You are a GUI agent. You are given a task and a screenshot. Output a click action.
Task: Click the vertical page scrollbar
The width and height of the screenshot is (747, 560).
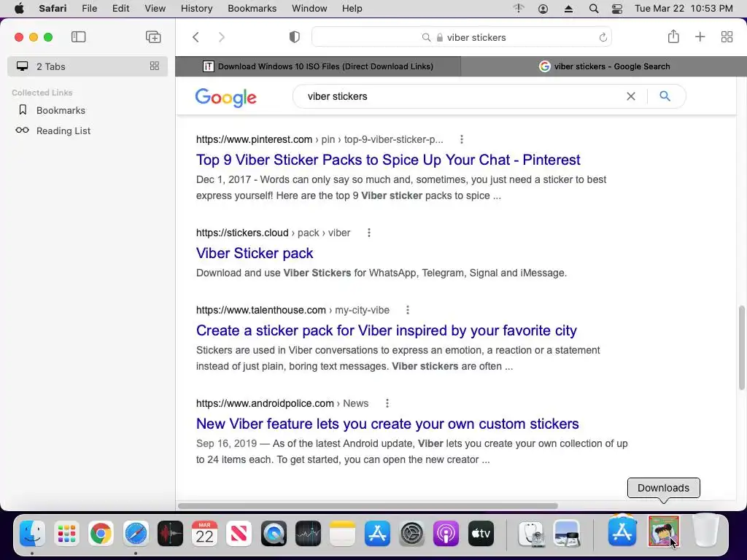click(x=741, y=348)
